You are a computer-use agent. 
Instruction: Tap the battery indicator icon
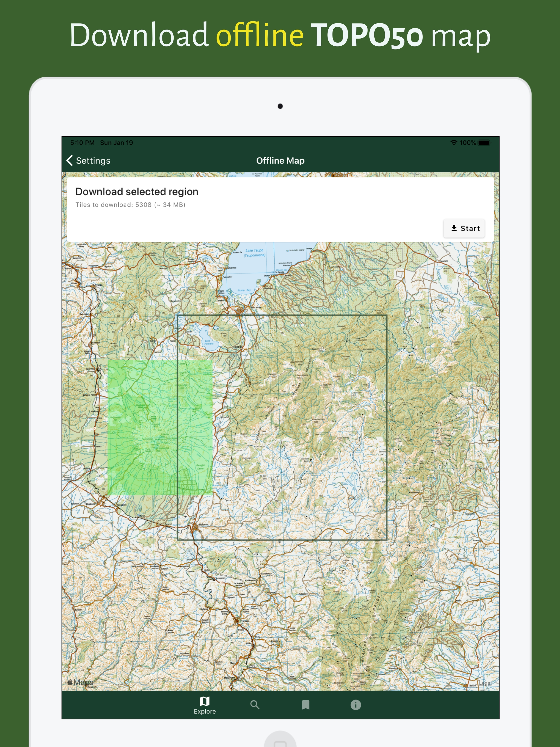(484, 142)
